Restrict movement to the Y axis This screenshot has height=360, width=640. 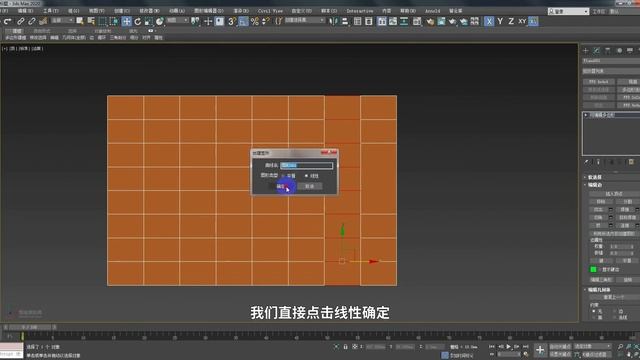coord(500,21)
